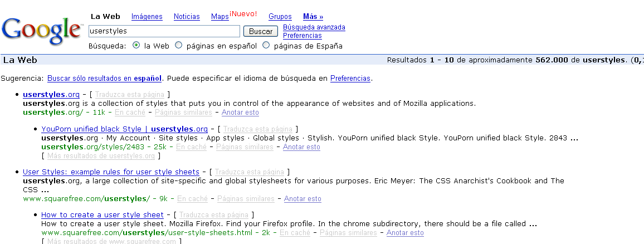644x244 pixels.
Task: Open the Noticias tab
Action: click(187, 16)
